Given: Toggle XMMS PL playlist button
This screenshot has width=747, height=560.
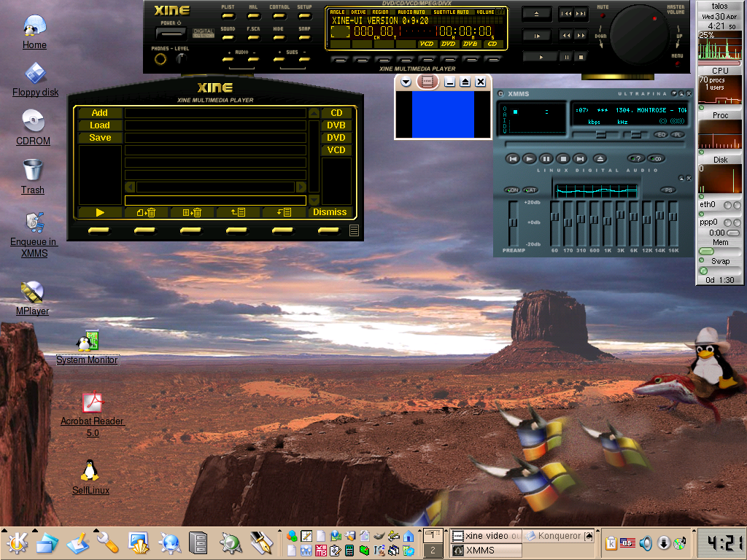Looking at the screenshot, I should point(677,135).
